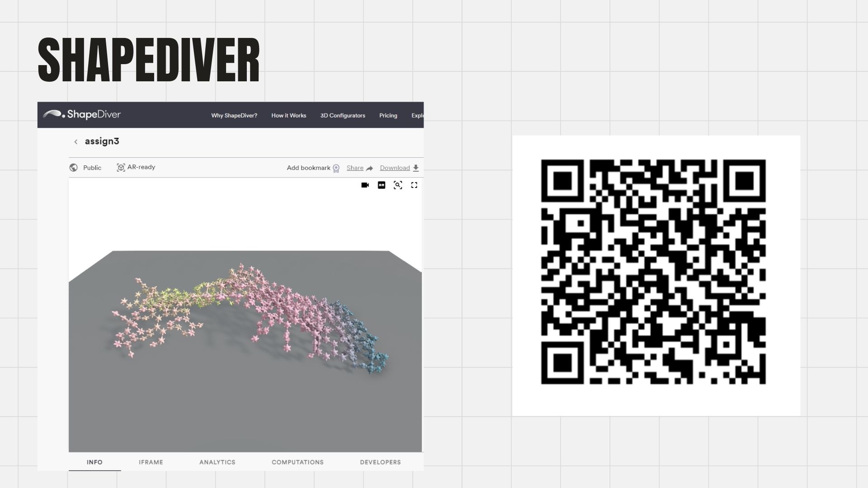Open the COMPUTATIONS tab
The width and height of the screenshot is (868, 488).
pyautogui.click(x=297, y=462)
